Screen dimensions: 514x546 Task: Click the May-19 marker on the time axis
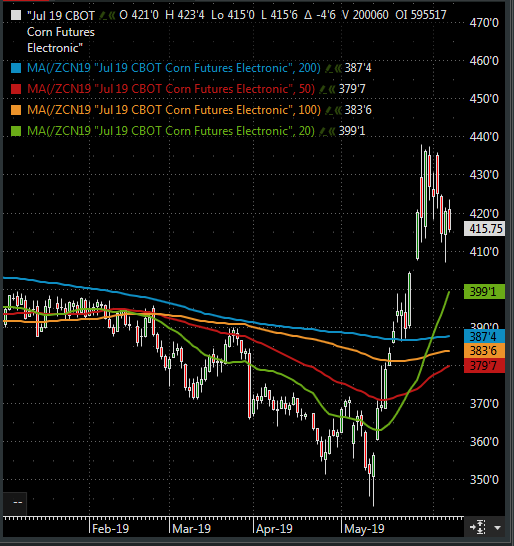click(364, 529)
